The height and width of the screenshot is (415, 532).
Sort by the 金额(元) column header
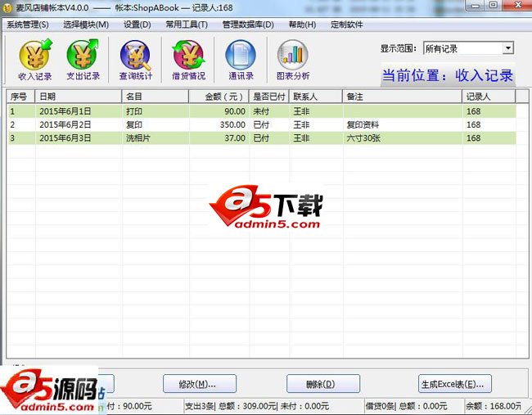pyautogui.click(x=219, y=97)
